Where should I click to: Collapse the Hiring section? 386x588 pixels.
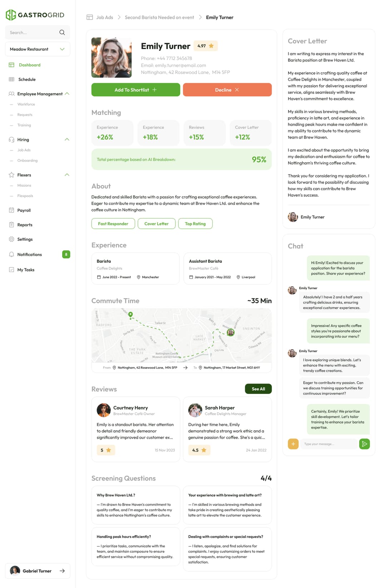[x=67, y=140]
